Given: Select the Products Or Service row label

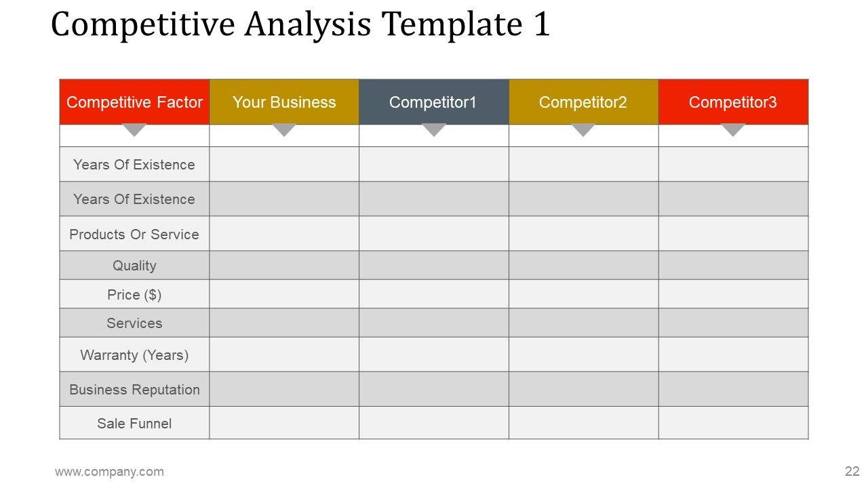Looking at the screenshot, I should [134, 235].
